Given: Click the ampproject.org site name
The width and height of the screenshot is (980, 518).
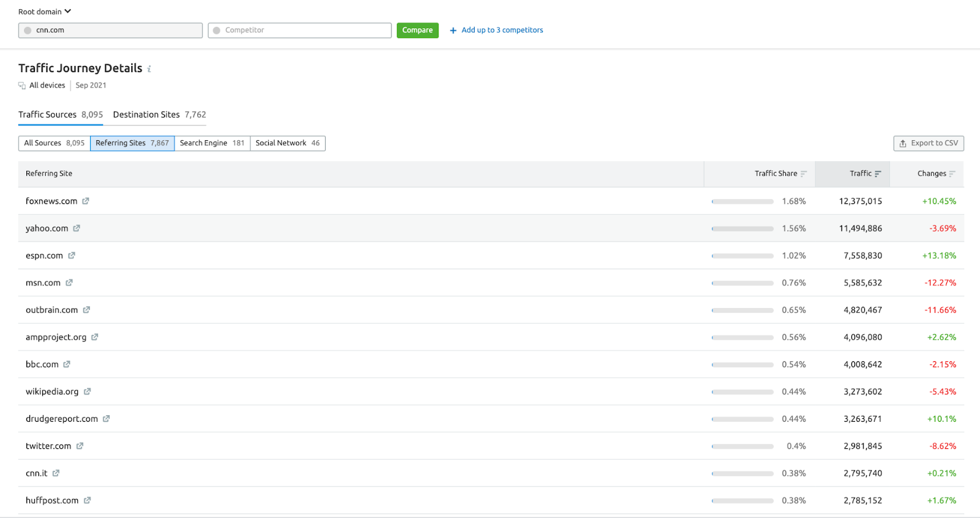Looking at the screenshot, I should (x=56, y=337).
